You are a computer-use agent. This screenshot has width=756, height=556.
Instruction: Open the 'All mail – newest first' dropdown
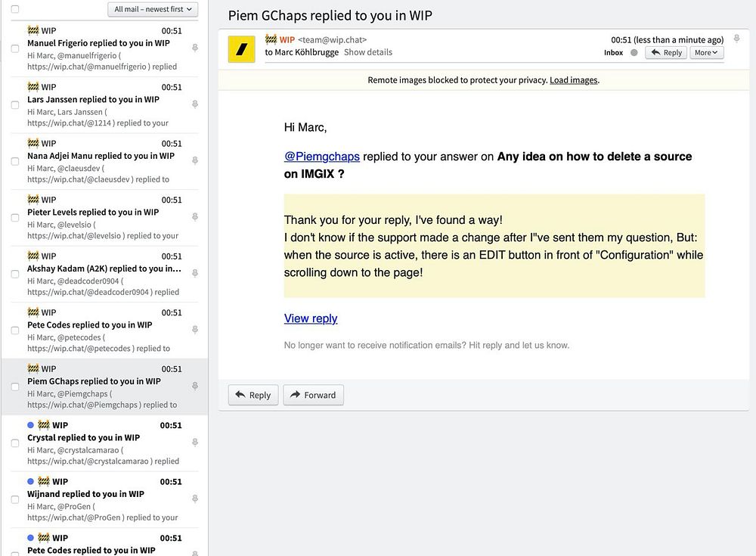153,9
